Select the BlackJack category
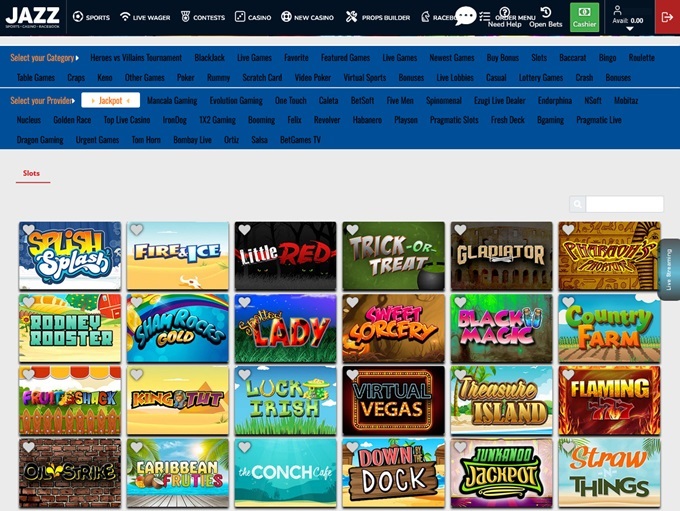This screenshot has width=680, height=511. (209, 58)
